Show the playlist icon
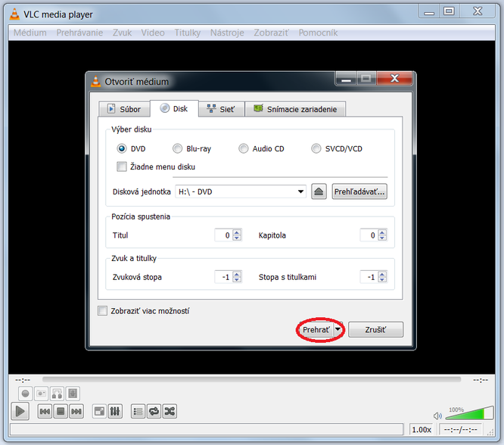Image resolution: width=504 pixels, height=445 pixels. (138, 411)
